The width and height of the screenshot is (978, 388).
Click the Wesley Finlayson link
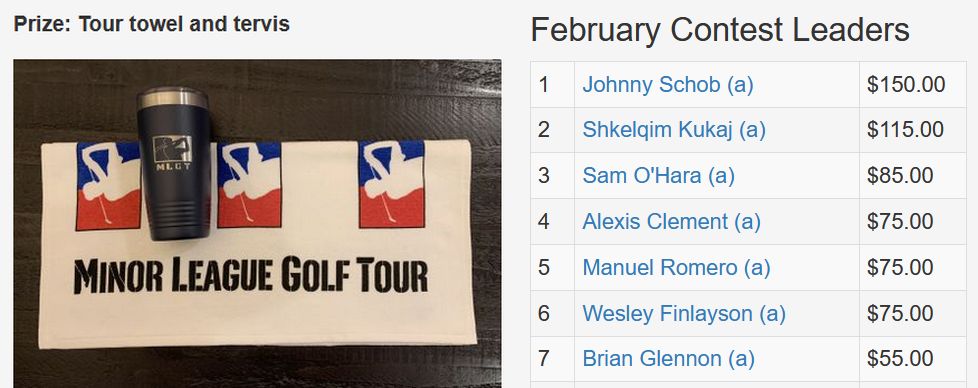[684, 313]
